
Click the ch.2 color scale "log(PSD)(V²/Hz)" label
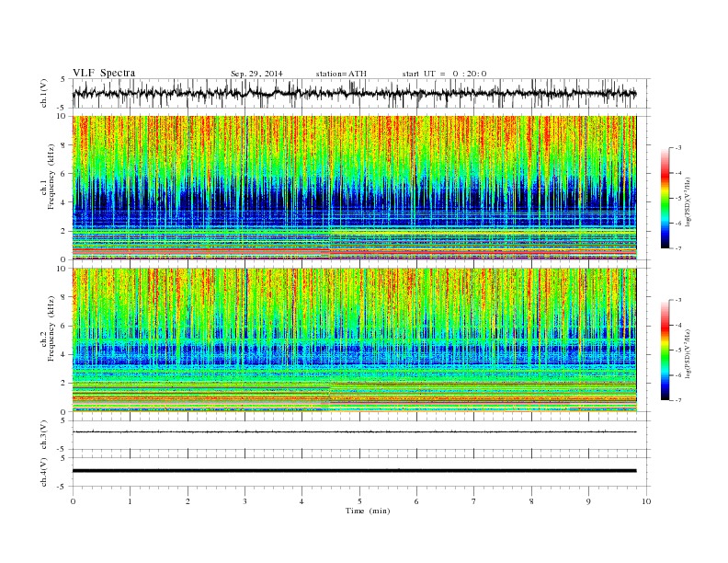coord(688,353)
